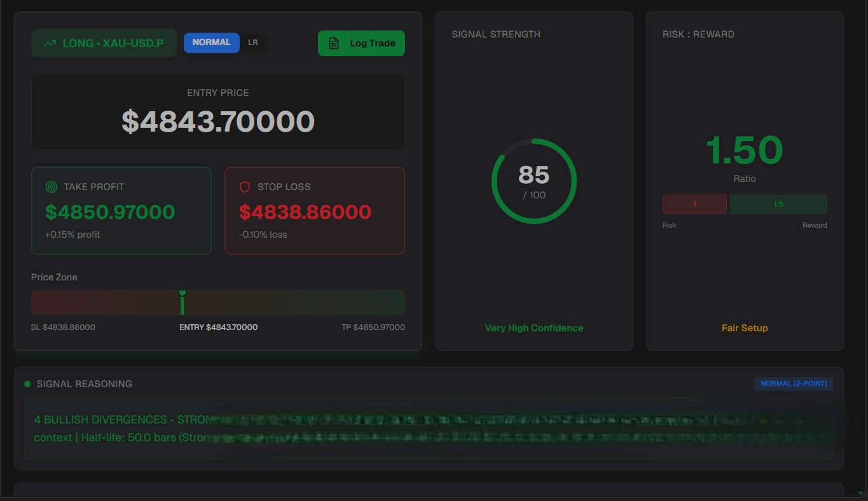Click the document icon in Log Trade
This screenshot has width=868, height=501.
(x=334, y=43)
